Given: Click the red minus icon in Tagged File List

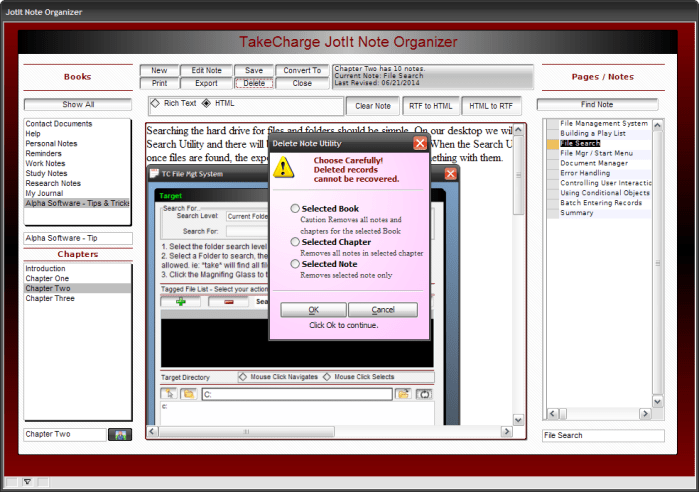Looking at the screenshot, I should (229, 302).
